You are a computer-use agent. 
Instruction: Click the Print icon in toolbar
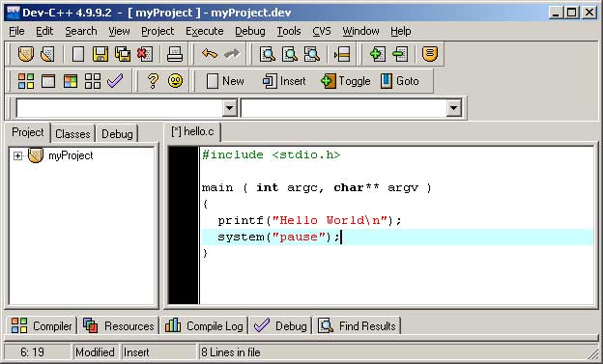pos(175,54)
